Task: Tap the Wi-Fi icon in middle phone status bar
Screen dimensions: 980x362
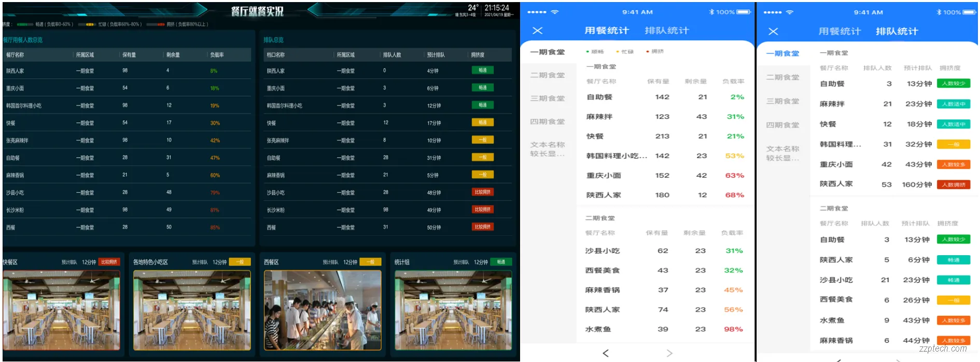Action: [x=555, y=12]
